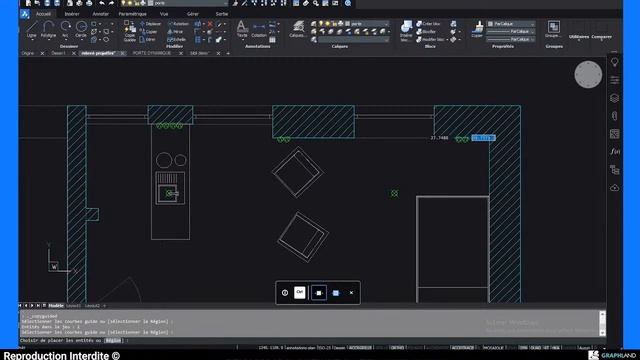Select the Polyligne tool
The height and width of the screenshot is (360, 640).
49,29
